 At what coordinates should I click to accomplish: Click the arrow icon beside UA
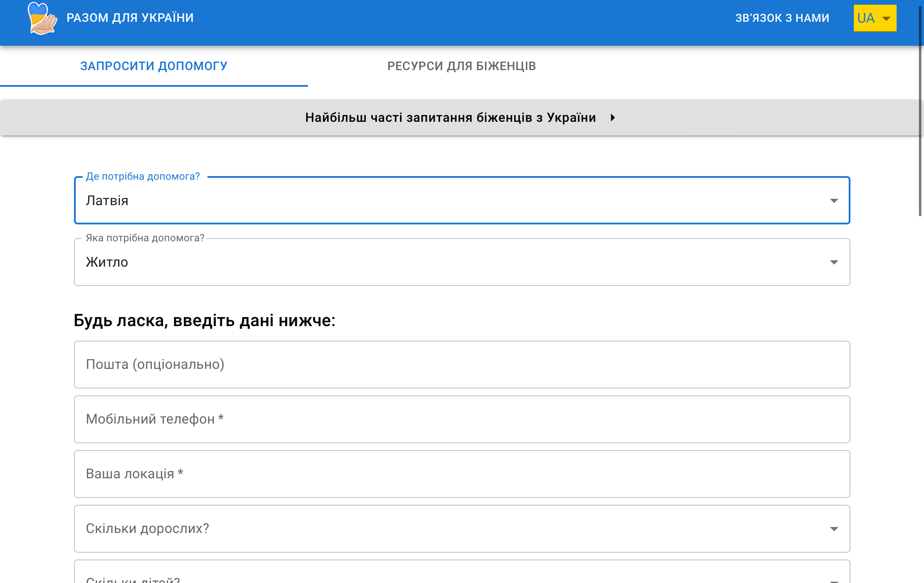[x=886, y=18]
